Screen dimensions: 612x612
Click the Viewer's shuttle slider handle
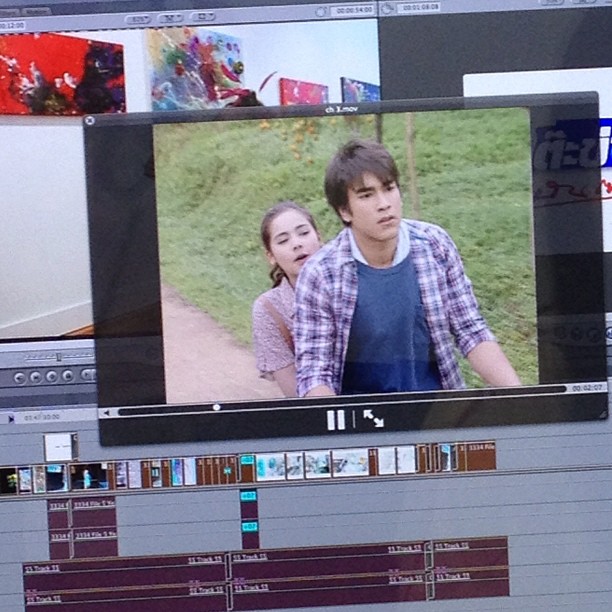(59, 357)
